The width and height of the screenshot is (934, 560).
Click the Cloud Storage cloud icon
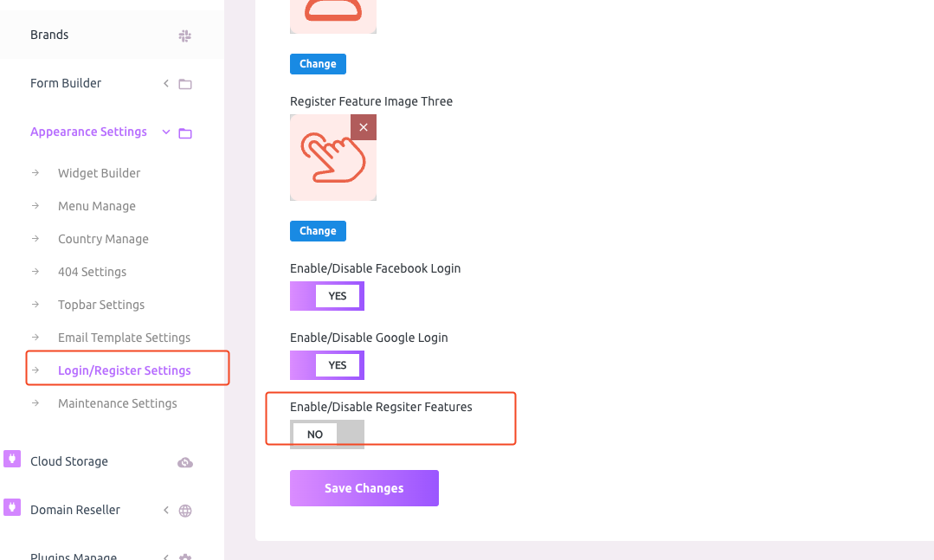(185, 462)
